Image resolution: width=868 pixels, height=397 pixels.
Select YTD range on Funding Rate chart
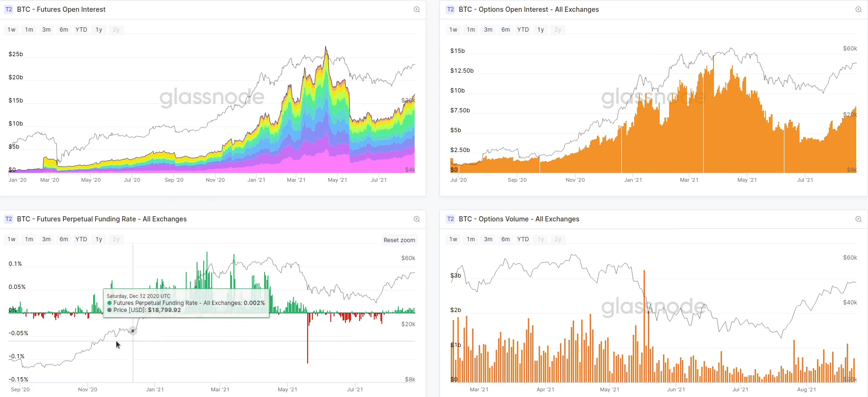point(81,239)
